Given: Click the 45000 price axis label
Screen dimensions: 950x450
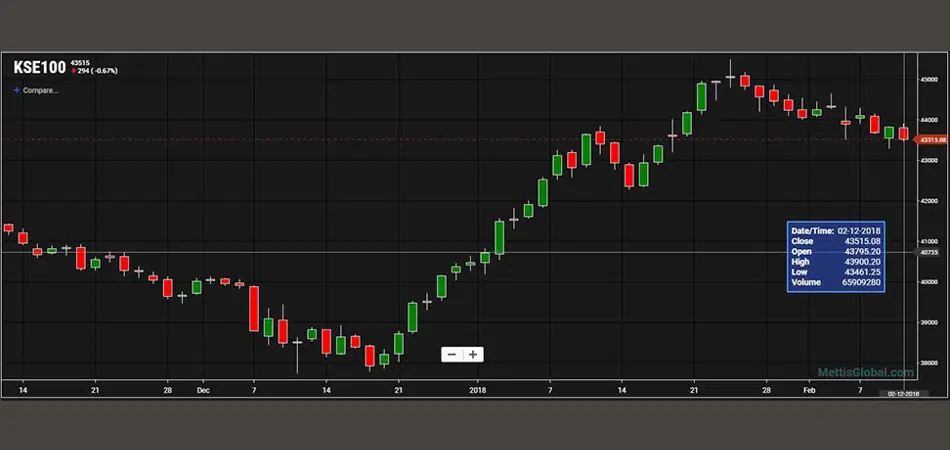Looking at the screenshot, I should [931, 79].
